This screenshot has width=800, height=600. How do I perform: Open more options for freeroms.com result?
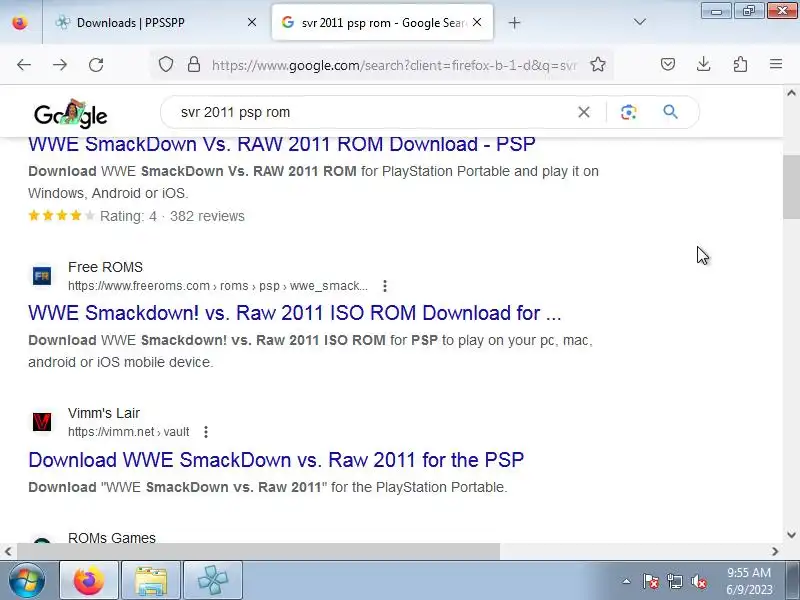385,286
